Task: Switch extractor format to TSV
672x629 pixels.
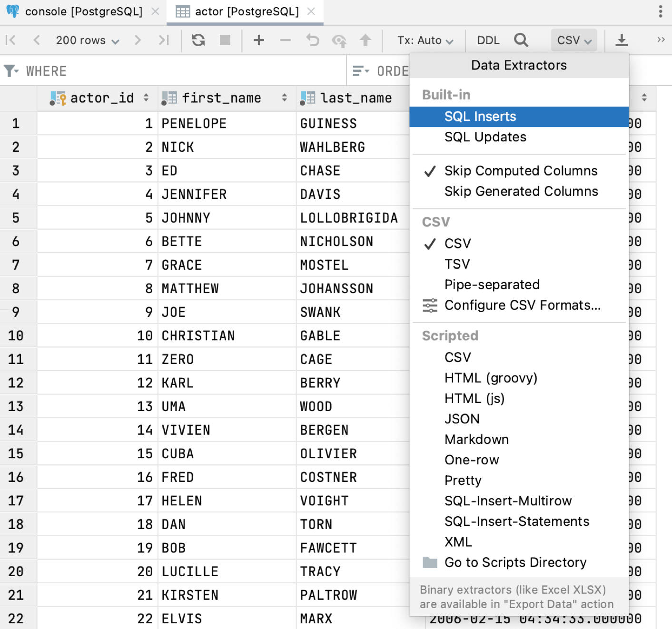Action: [457, 264]
